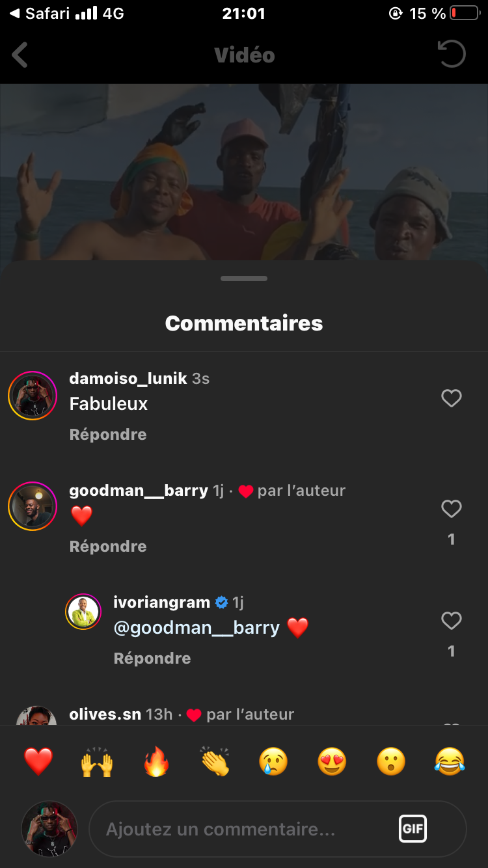Tap the back arrow in the header

[x=21, y=55]
